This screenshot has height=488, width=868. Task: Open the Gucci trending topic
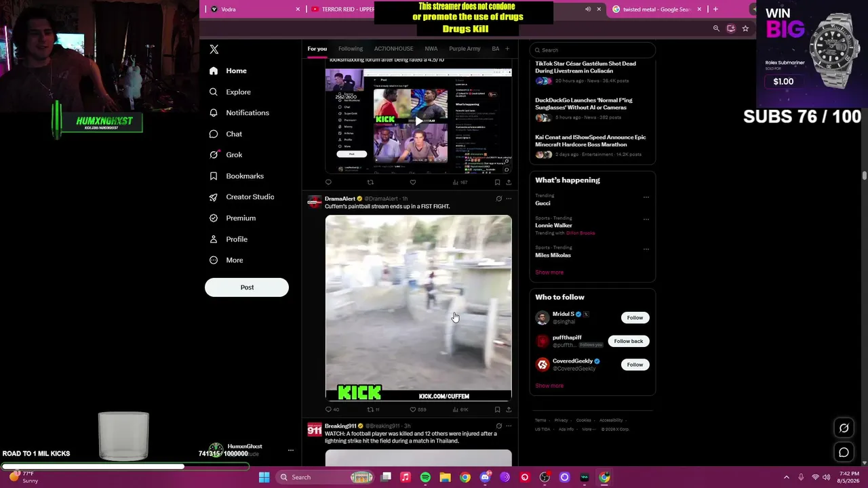click(542, 203)
